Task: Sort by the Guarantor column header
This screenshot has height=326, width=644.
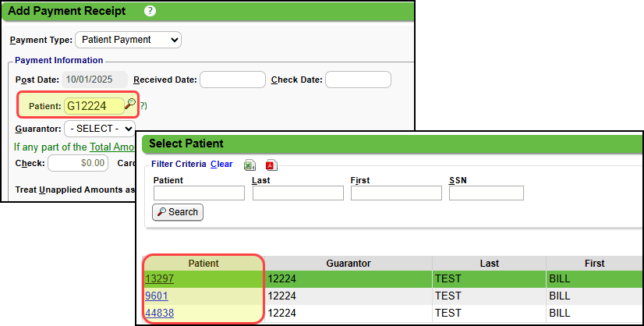Action: [x=349, y=264]
